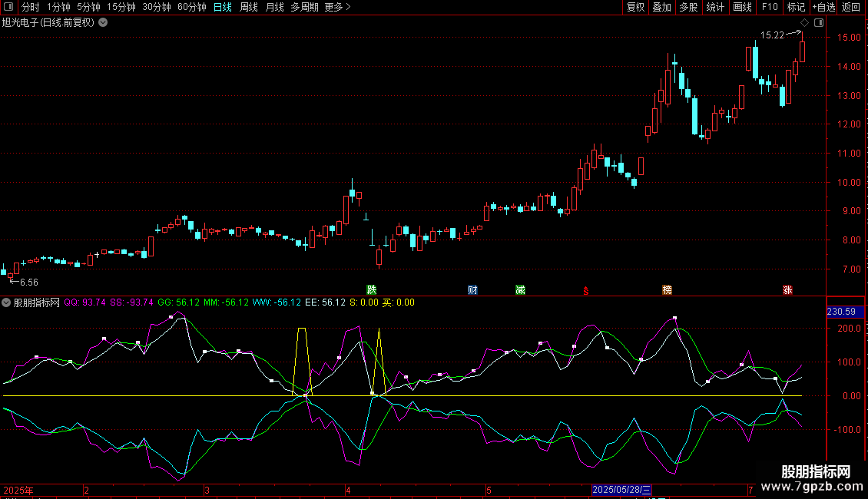Click the green 减 event marker icon
Viewport: 868px width, 499px height.
[521, 289]
